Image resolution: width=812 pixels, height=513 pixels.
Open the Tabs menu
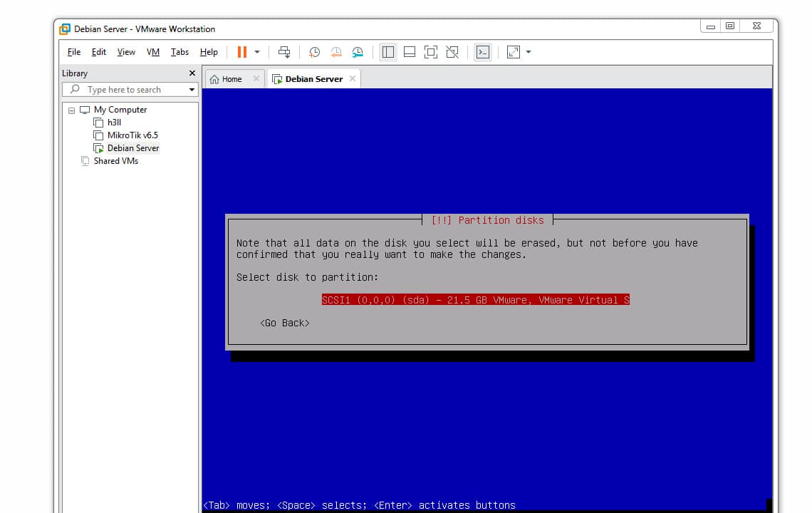(179, 52)
